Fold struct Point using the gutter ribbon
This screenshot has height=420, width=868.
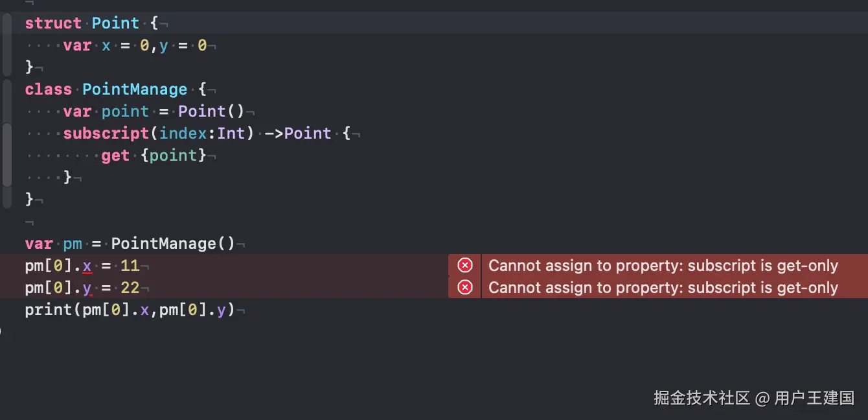(x=7, y=45)
